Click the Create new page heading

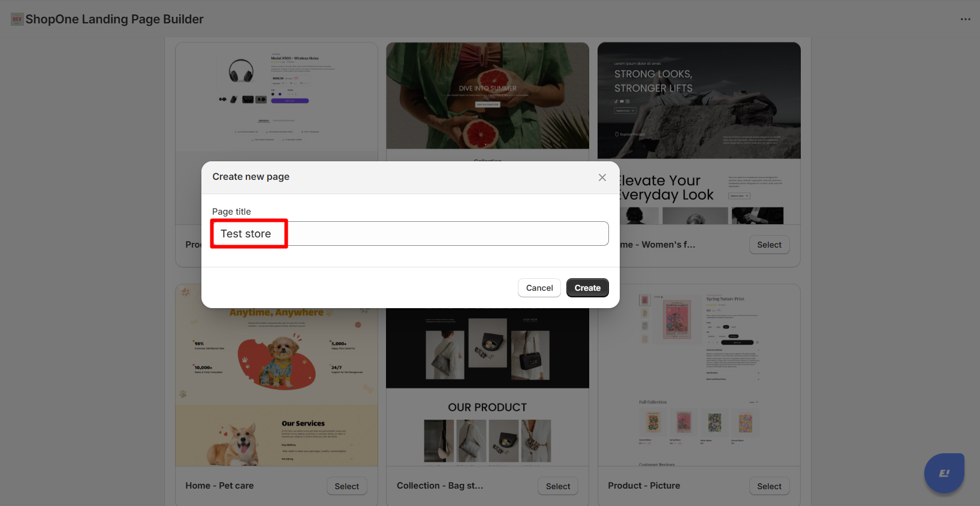pyautogui.click(x=251, y=177)
